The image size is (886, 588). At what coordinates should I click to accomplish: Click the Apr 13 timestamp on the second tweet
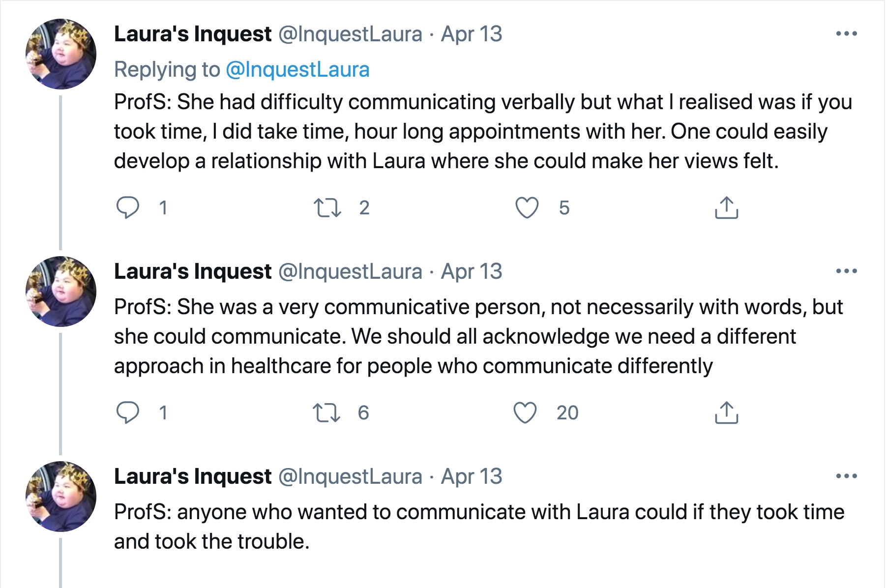tap(471, 271)
